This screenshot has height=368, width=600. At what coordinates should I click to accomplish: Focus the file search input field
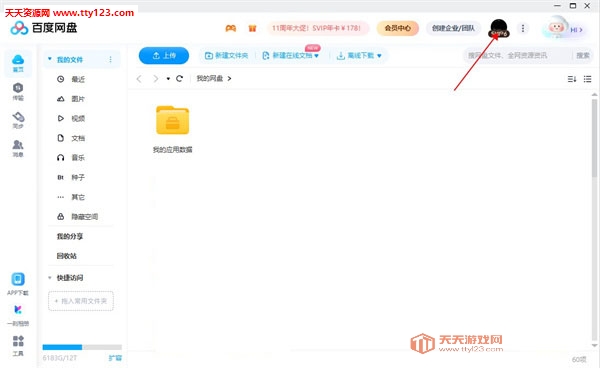click(518, 55)
